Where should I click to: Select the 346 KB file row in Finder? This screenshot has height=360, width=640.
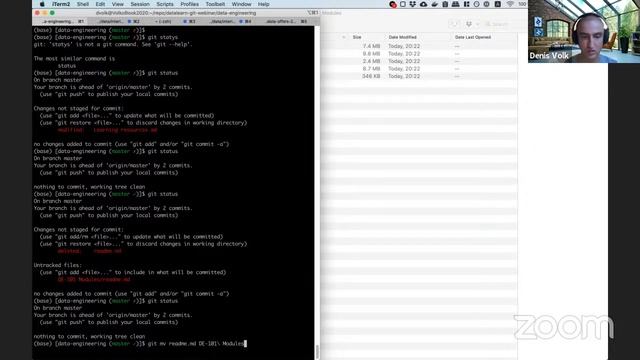[419, 76]
